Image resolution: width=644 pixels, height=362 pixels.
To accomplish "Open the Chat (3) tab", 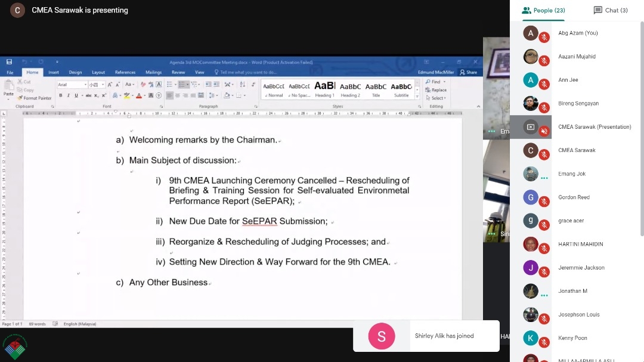I will [611, 10].
